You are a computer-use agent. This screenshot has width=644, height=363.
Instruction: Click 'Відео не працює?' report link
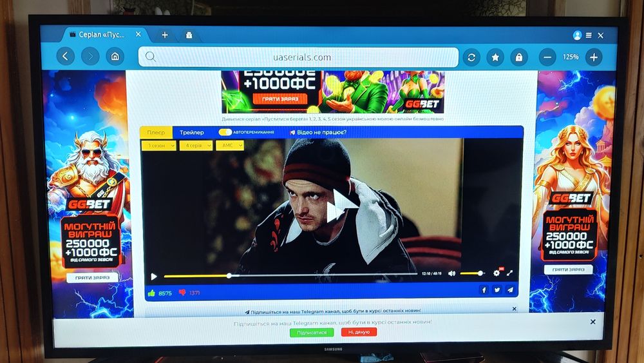tap(318, 132)
